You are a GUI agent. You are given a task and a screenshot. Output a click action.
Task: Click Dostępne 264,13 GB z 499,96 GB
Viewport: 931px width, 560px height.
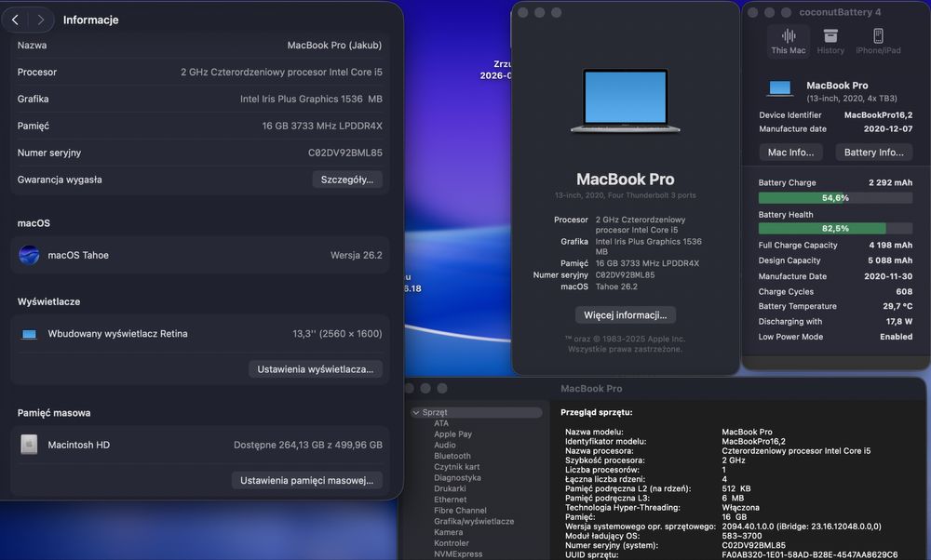(307, 445)
